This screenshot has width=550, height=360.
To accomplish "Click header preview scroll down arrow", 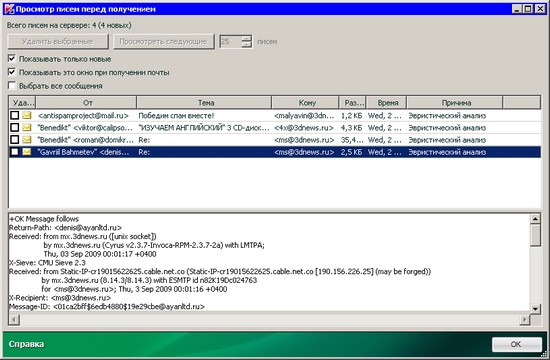I will point(535,308).
